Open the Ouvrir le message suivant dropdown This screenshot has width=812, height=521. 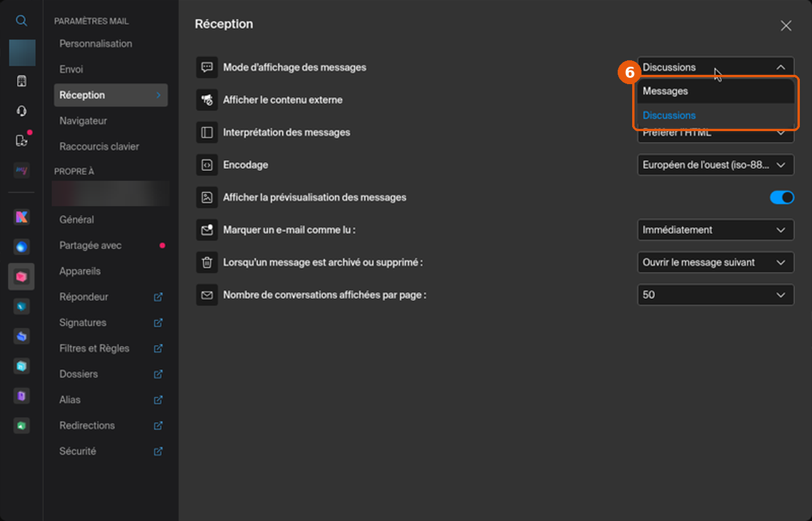tap(716, 262)
